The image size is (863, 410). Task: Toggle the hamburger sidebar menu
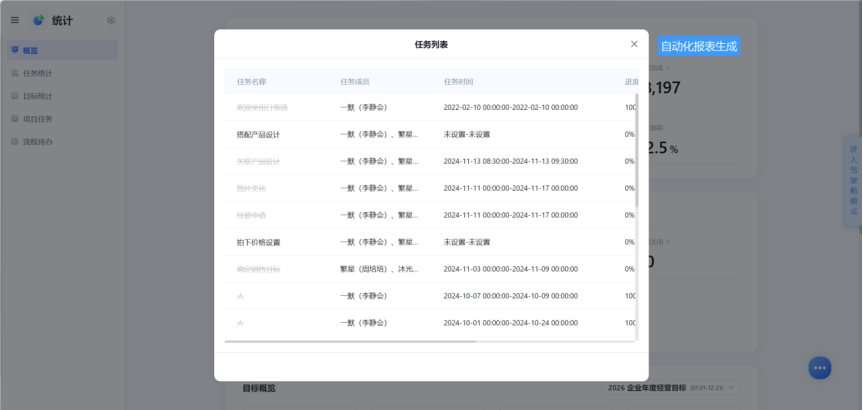click(x=15, y=20)
